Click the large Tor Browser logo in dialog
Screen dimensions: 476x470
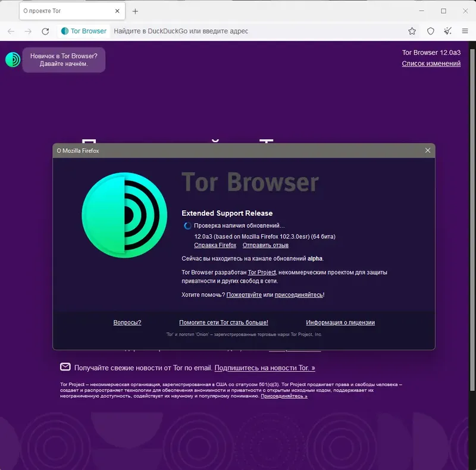124,215
